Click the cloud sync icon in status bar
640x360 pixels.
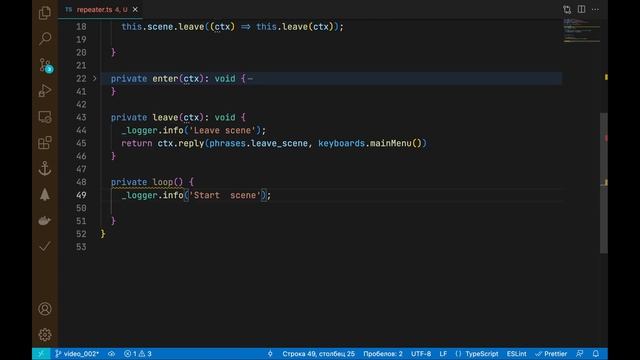click(111, 354)
